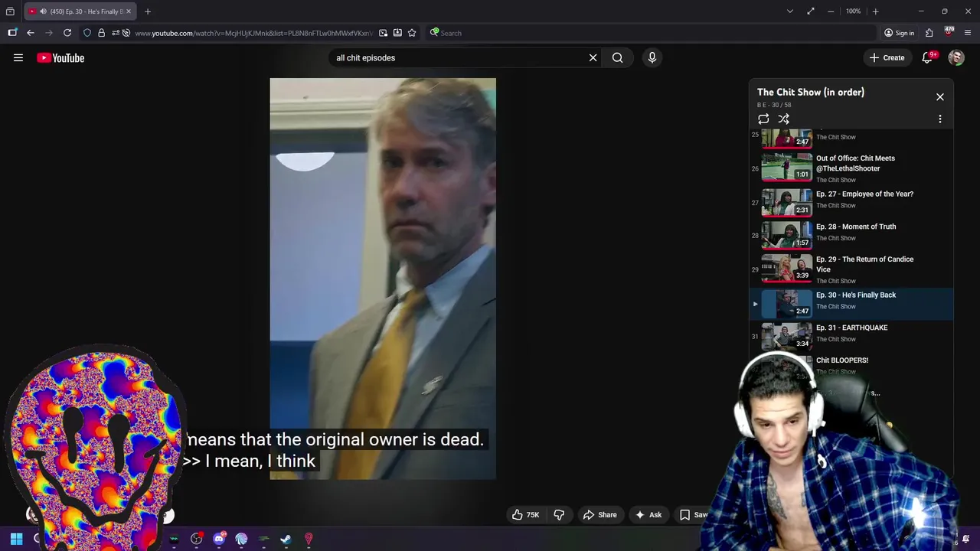Open the Windows Start menu

pos(16,539)
